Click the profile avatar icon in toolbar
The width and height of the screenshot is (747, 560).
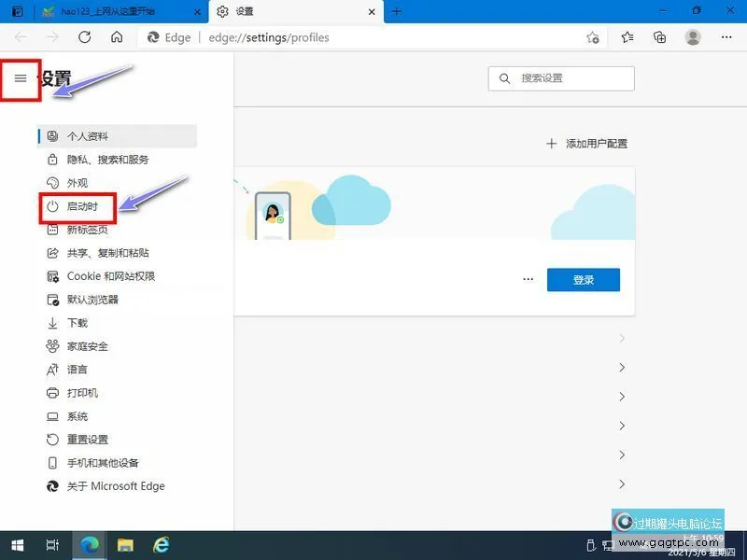click(693, 37)
